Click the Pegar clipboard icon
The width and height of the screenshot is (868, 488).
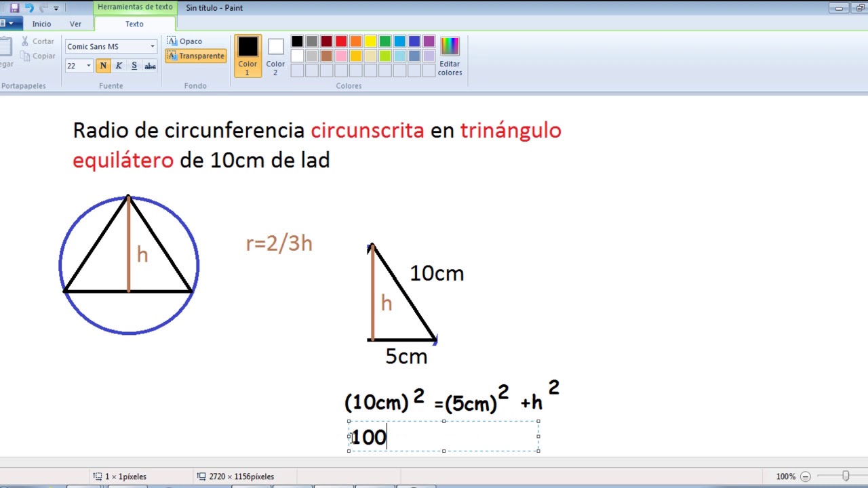coord(5,47)
